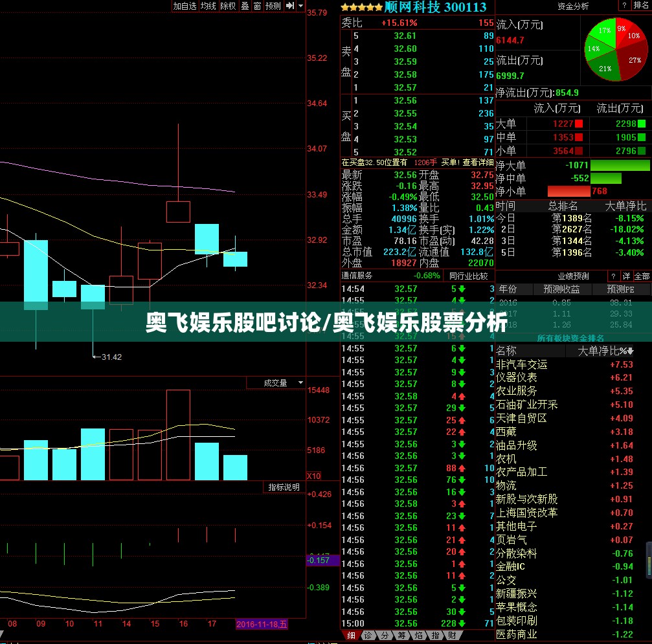Image resolution: width=652 pixels, height=644 pixels.
Task: Select the 筹 chips tab
Action: [401, 636]
